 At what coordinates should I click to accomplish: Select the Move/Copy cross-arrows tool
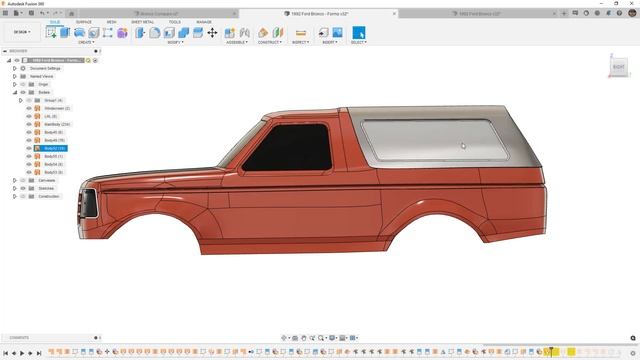coord(212,33)
